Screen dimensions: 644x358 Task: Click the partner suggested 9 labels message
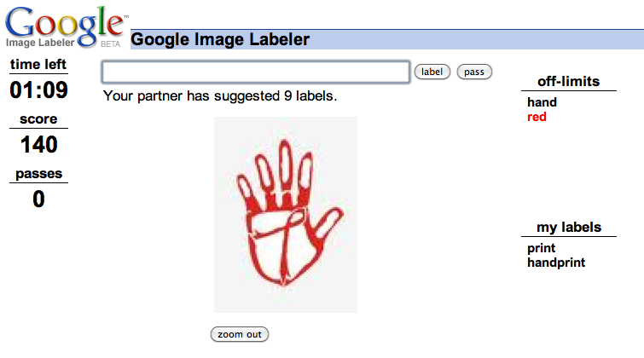click(220, 95)
